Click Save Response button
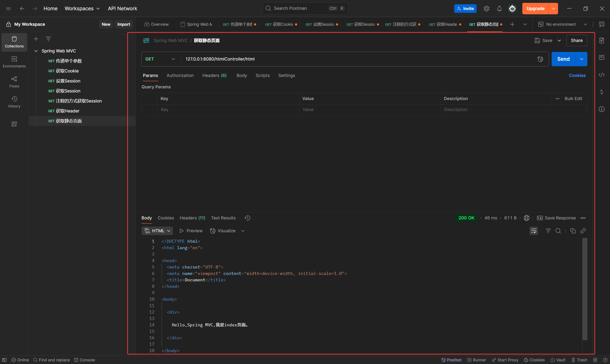The image size is (610, 364). pos(556,218)
